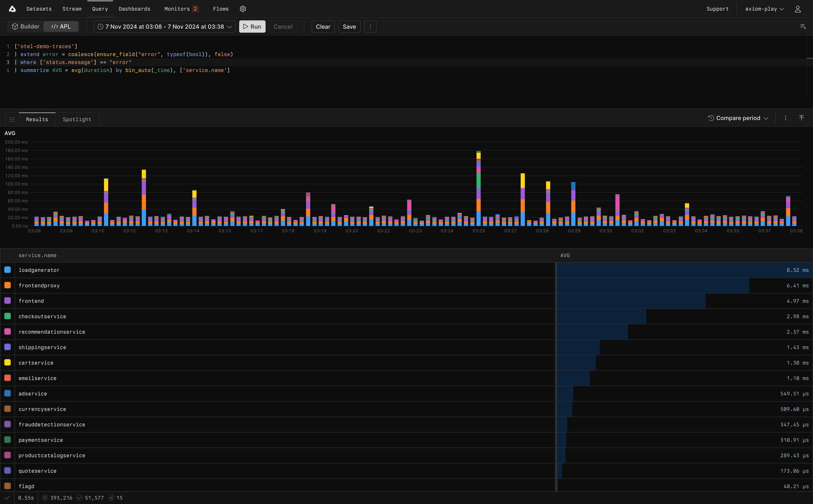This screenshot has width=813, height=504.
Task: Run the query
Action: (252, 27)
